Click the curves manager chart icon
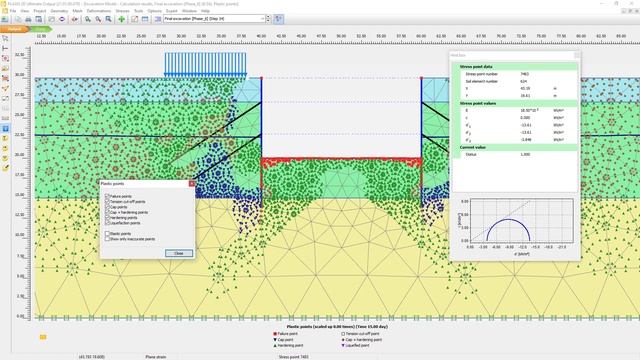 click(134, 19)
